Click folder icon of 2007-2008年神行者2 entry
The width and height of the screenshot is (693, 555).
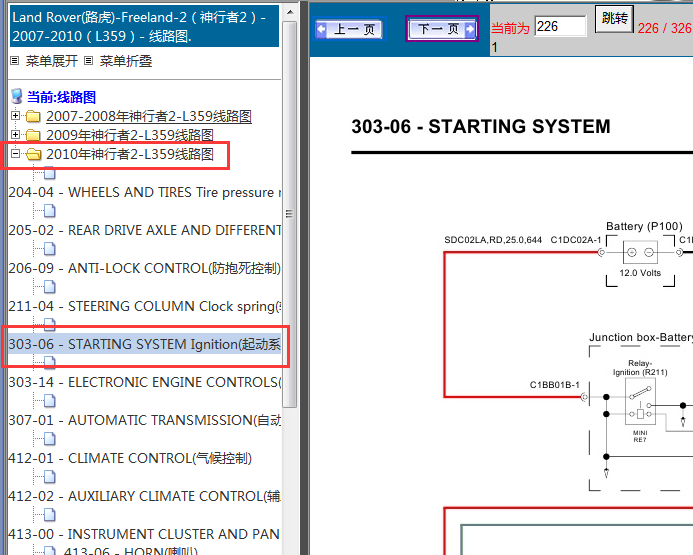point(33,117)
